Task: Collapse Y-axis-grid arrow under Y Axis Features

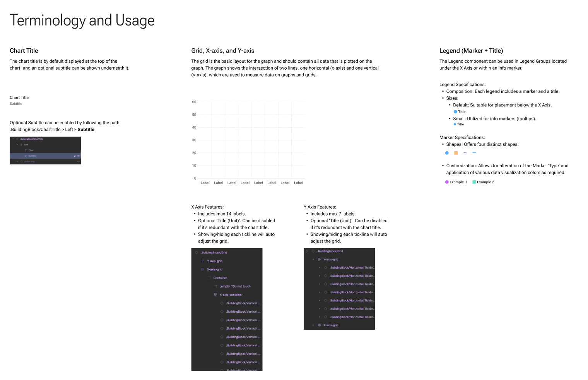Action: pyautogui.click(x=313, y=260)
